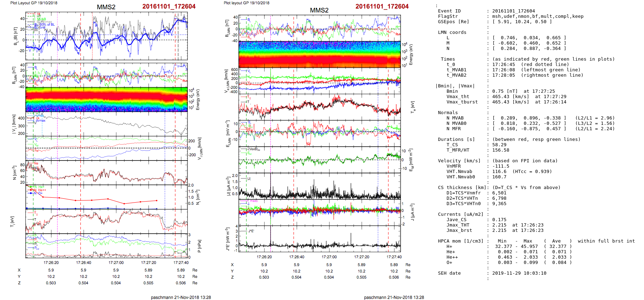The image size is (644, 300).
Task: Click the SEH date value 2019-11-29 10:03:10
Action: (519, 273)
